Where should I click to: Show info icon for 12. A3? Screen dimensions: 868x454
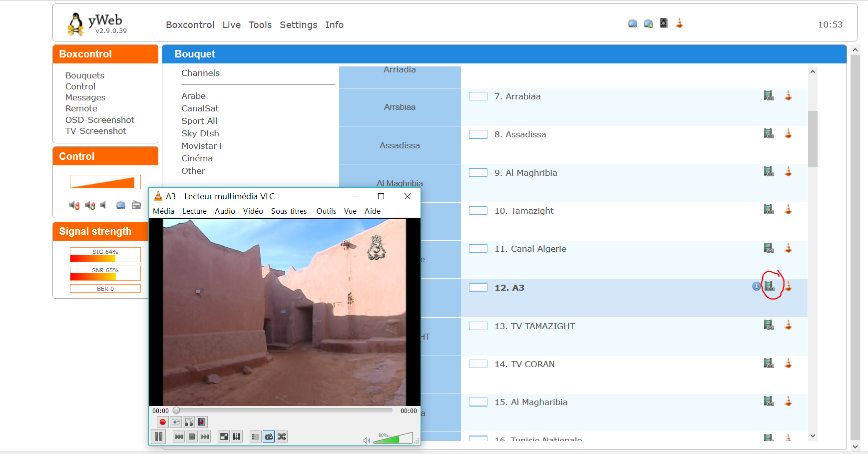[x=757, y=286]
